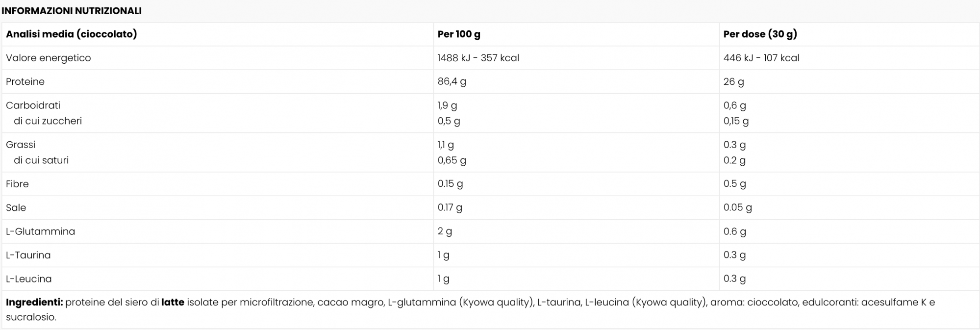This screenshot has height=330, width=980.
Task: Click the Sale row label
Action: tap(16, 207)
